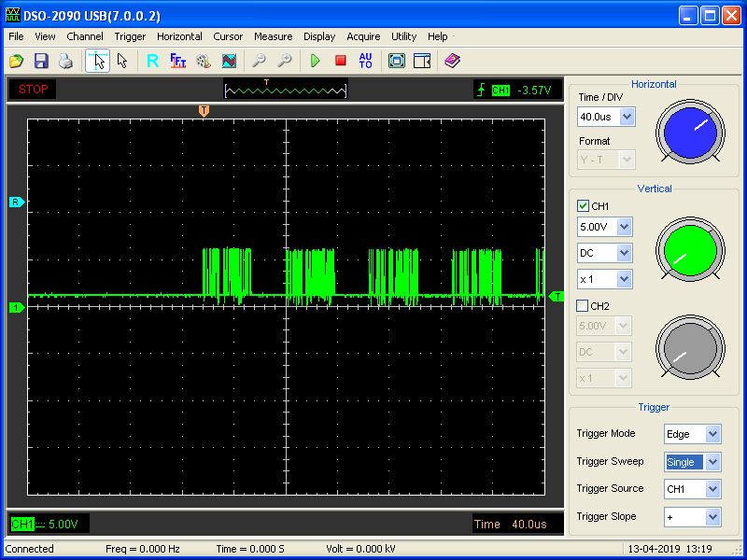The width and height of the screenshot is (747, 560).
Task: Open the CH1 5.00V voltage dropdown
Action: click(x=625, y=227)
